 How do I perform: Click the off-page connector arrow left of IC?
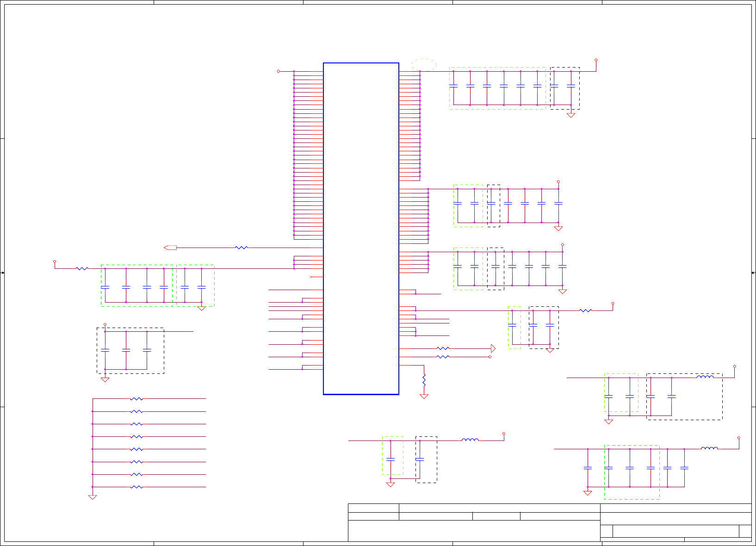[x=170, y=248]
